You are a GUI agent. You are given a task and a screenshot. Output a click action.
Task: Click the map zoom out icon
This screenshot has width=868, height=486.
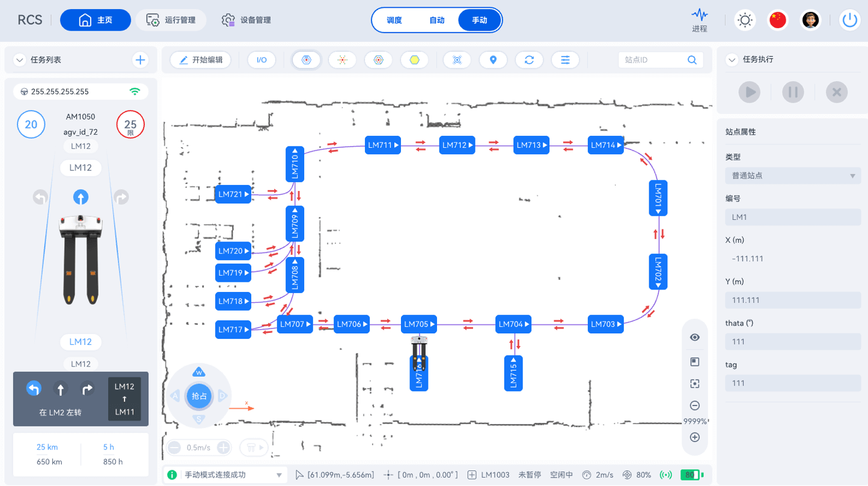695,406
